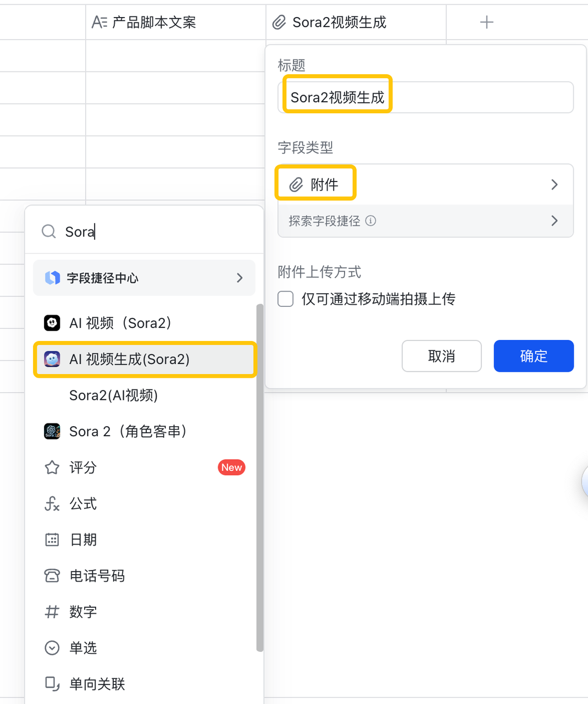Select the 电话号码 field type
This screenshot has width=588, height=704.
pyautogui.click(x=144, y=576)
